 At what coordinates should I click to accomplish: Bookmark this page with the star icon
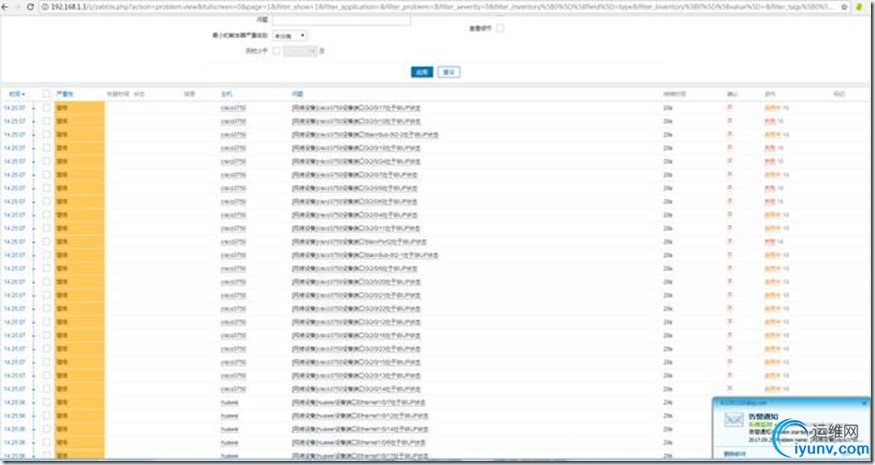pyautogui.click(x=844, y=7)
